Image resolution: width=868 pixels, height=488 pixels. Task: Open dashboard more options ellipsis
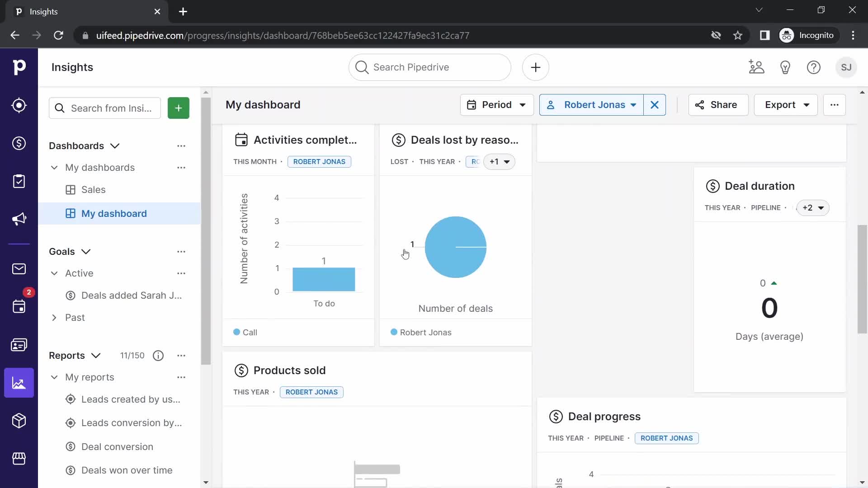pyautogui.click(x=835, y=105)
